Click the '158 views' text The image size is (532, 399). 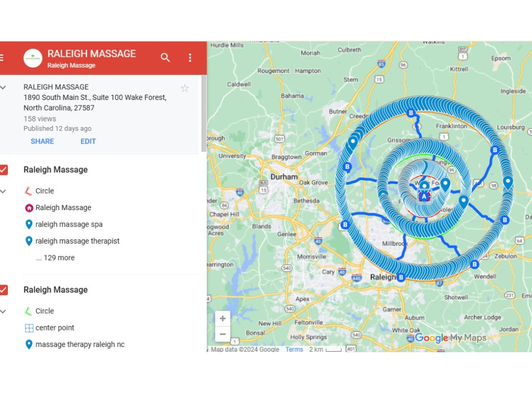(40, 119)
